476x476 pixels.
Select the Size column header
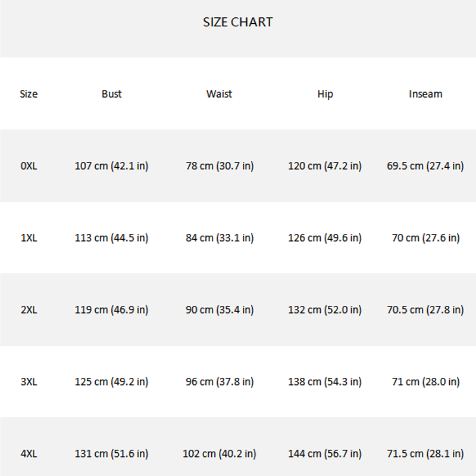29,94
